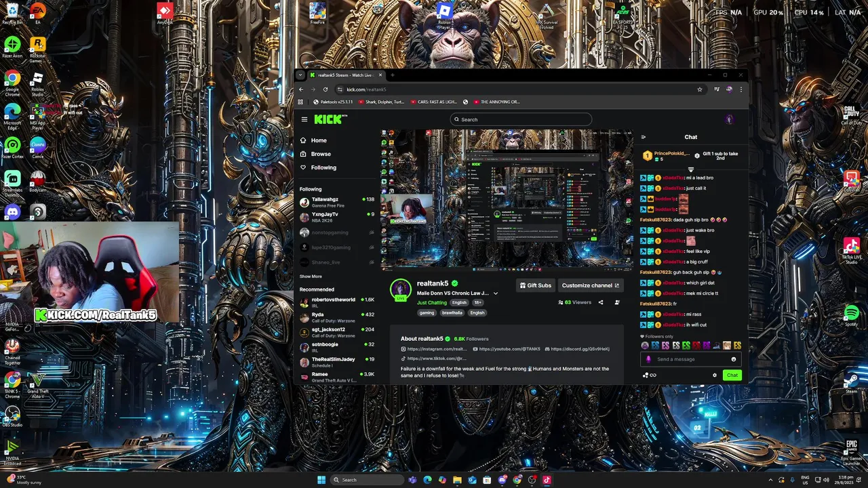Open chat settings gear
The image size is (868, 488).
tap(714, 375)
